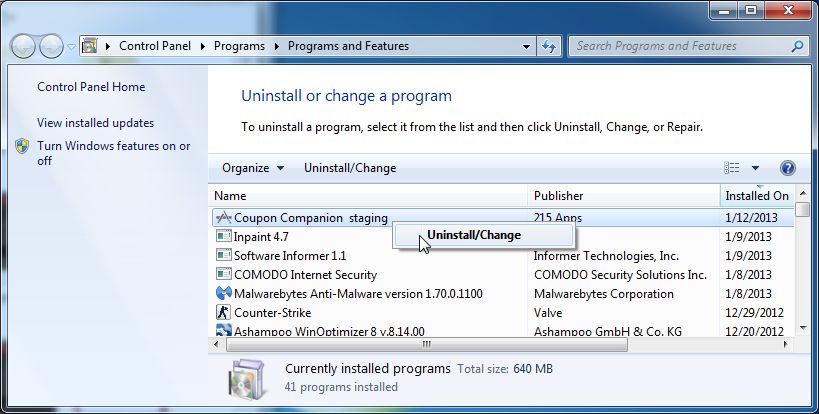The width and height of the screenshot is (819, 414).
Task: Open View installed updates link
Action: (x=96, y=123)
